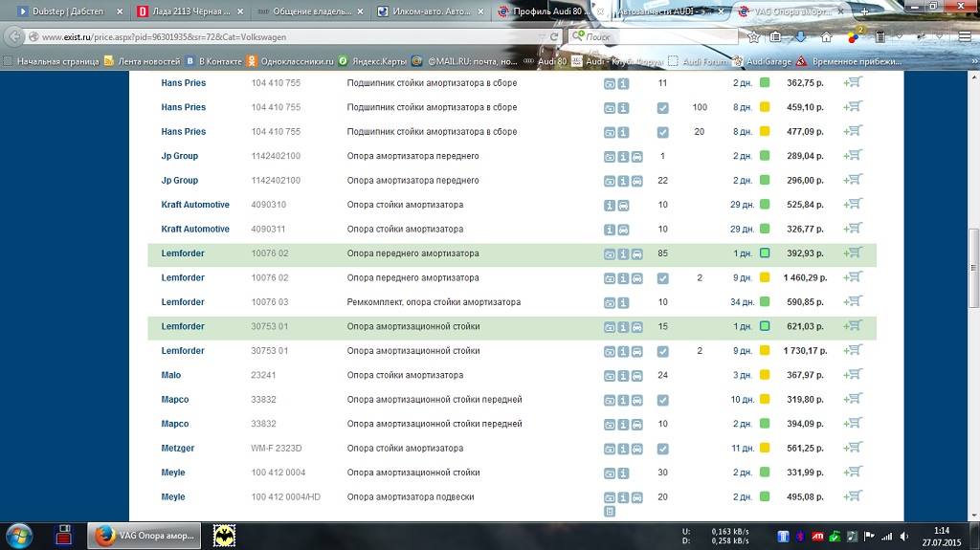Viewport: 980px width, 550px height.
Task: Open the info icon in the Kraft Automotive 525,84 р. row
Action: point(610,206)
